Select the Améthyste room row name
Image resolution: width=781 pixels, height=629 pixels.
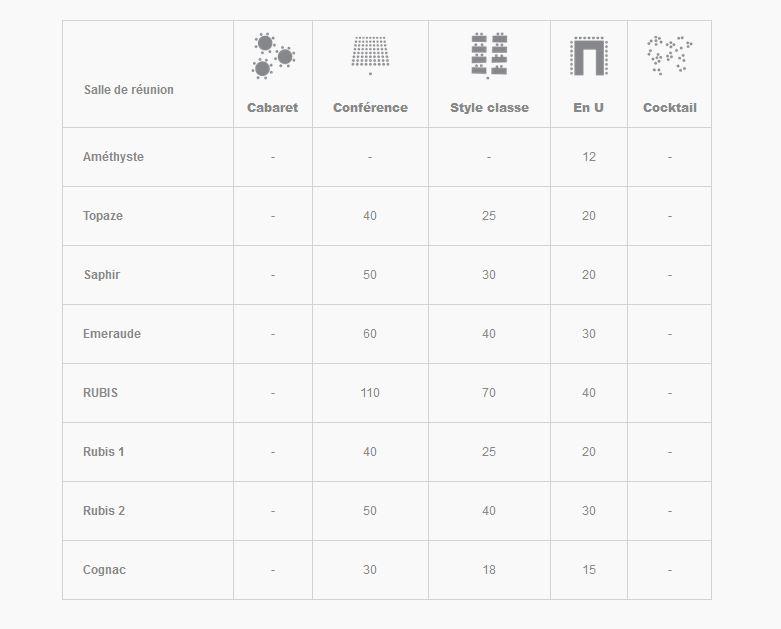click(113, 157)
